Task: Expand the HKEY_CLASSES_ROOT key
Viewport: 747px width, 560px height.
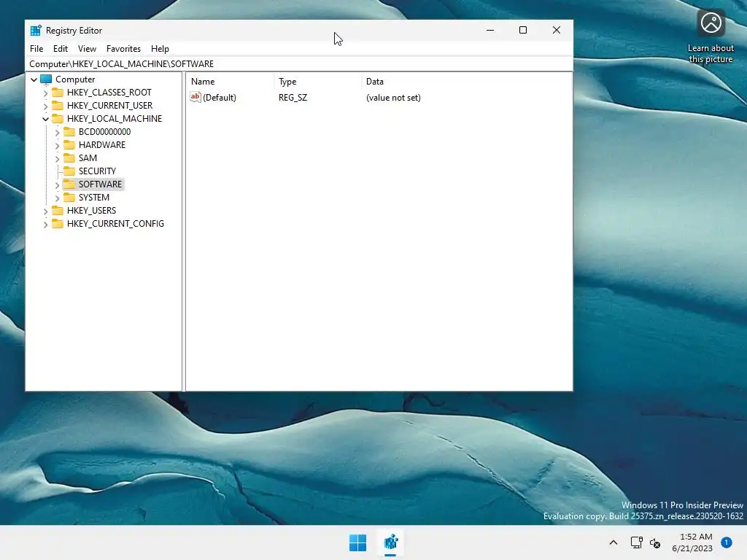Action: 46,93
